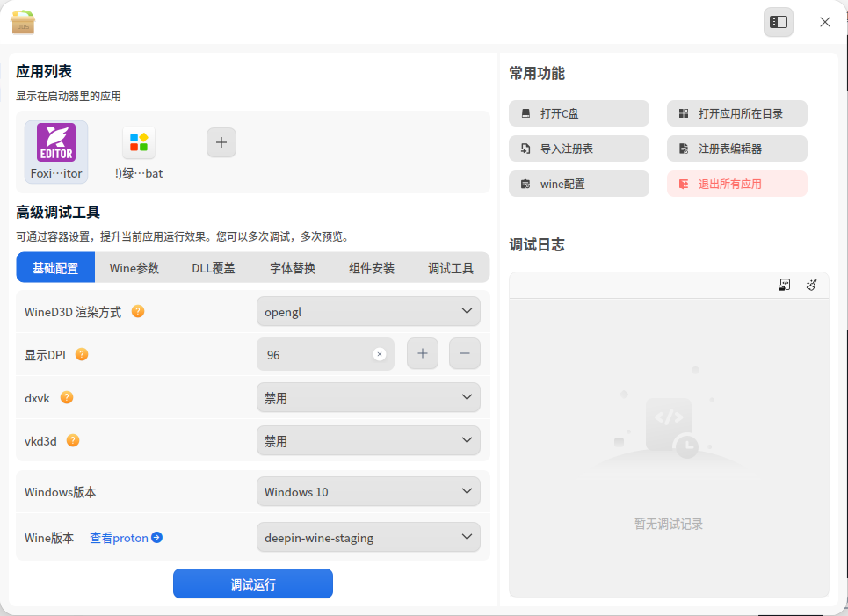
Task: Follow the 查看proton link
Action: [x=126, y=538]
